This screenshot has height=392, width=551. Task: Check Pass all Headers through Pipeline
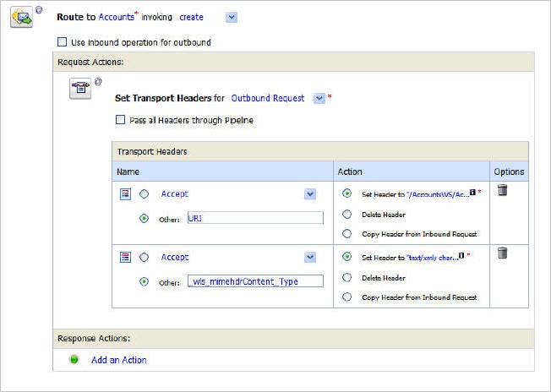[120, 120]
